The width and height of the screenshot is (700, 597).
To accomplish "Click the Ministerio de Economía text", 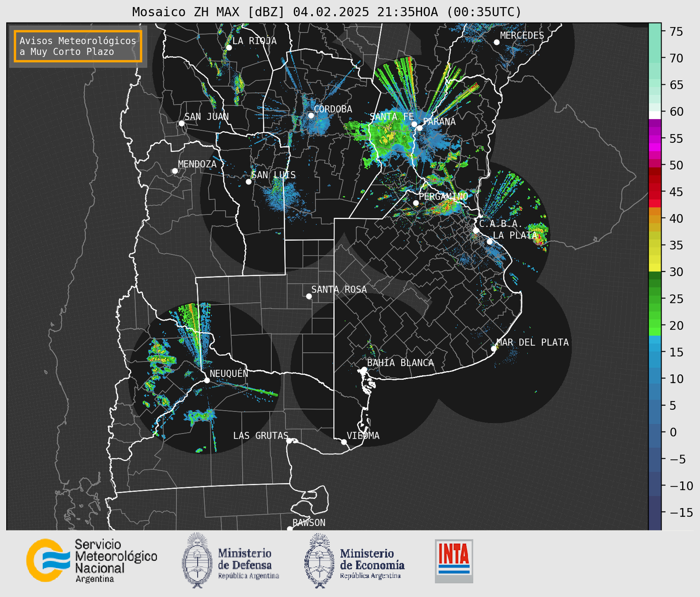I will point(372,563).
